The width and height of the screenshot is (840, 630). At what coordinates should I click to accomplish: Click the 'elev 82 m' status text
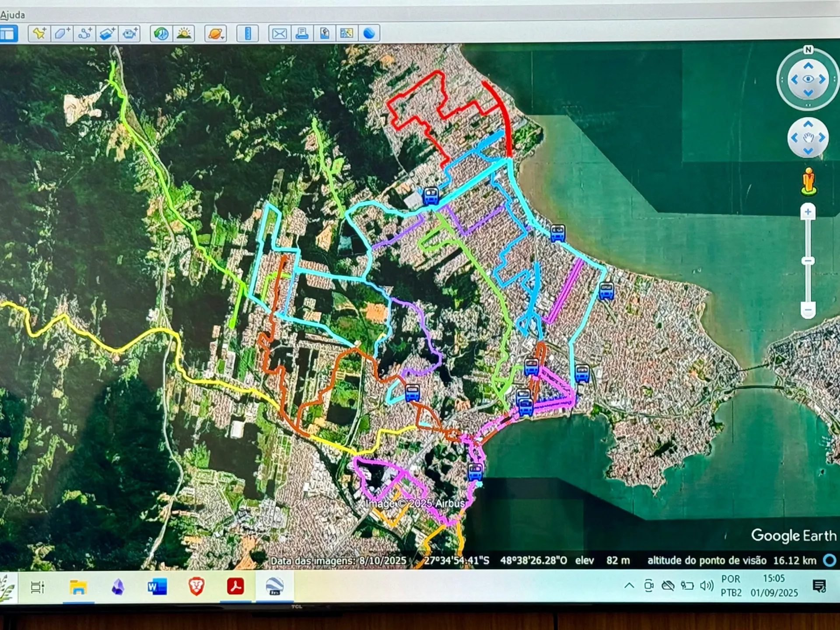point(602,560)
